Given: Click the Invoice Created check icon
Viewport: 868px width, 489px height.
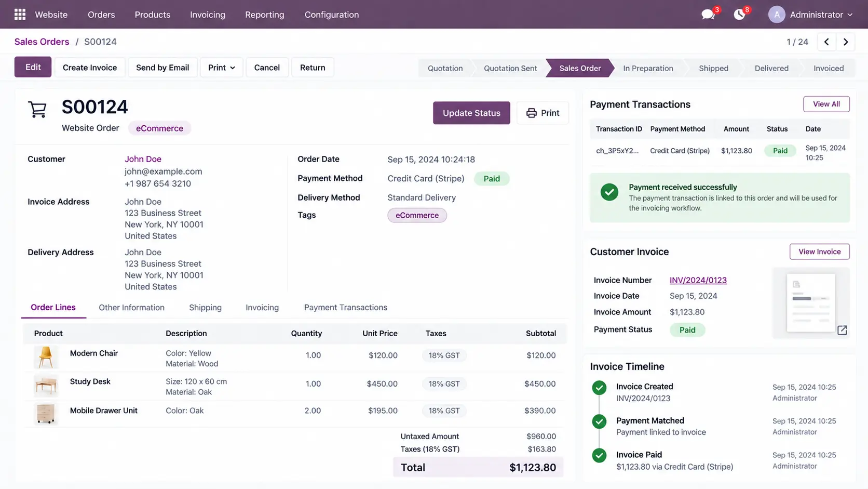Looking at the screenshot, I should point(599,388).
